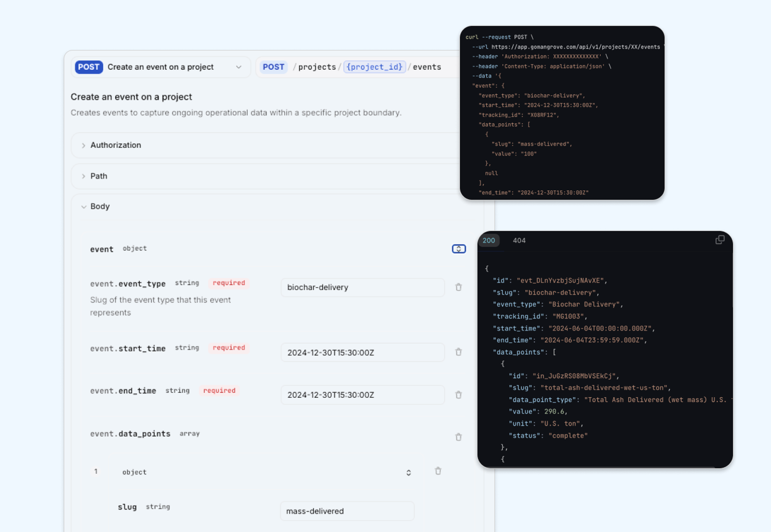Click the "unit": "U.S. ton" response line
The height and width of the screenshot is (532, 771).
click(x=546, y=424)
